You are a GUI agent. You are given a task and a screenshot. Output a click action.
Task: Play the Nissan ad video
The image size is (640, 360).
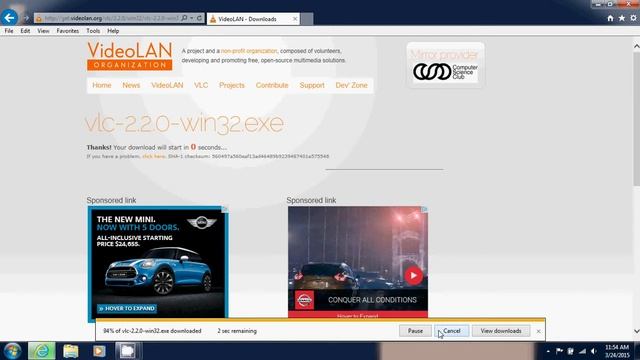tap(413, 276)
